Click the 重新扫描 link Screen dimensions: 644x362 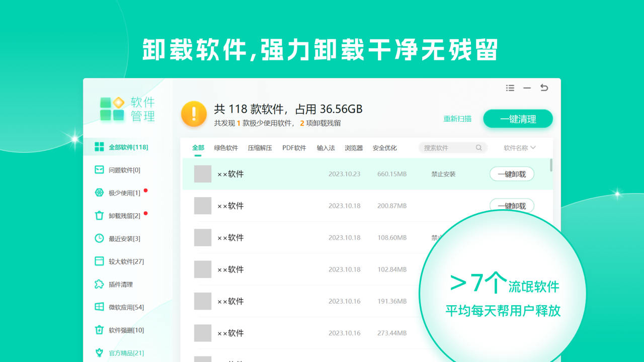point(457,119)
